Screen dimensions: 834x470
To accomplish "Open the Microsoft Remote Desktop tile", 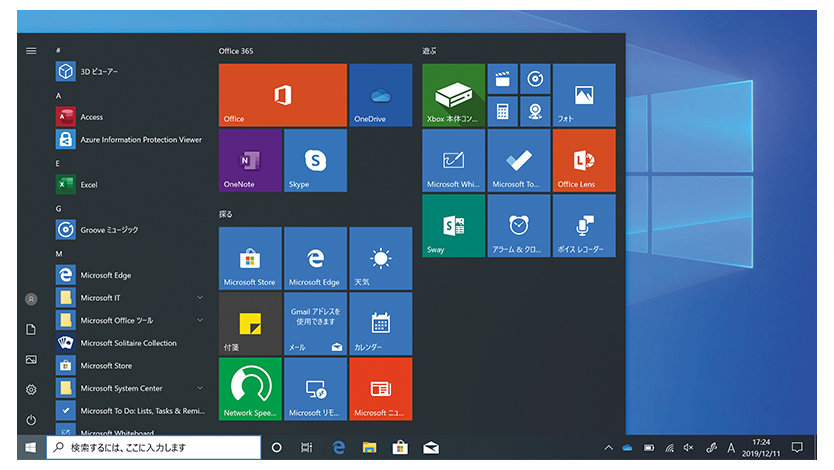I will pos(315,389).
